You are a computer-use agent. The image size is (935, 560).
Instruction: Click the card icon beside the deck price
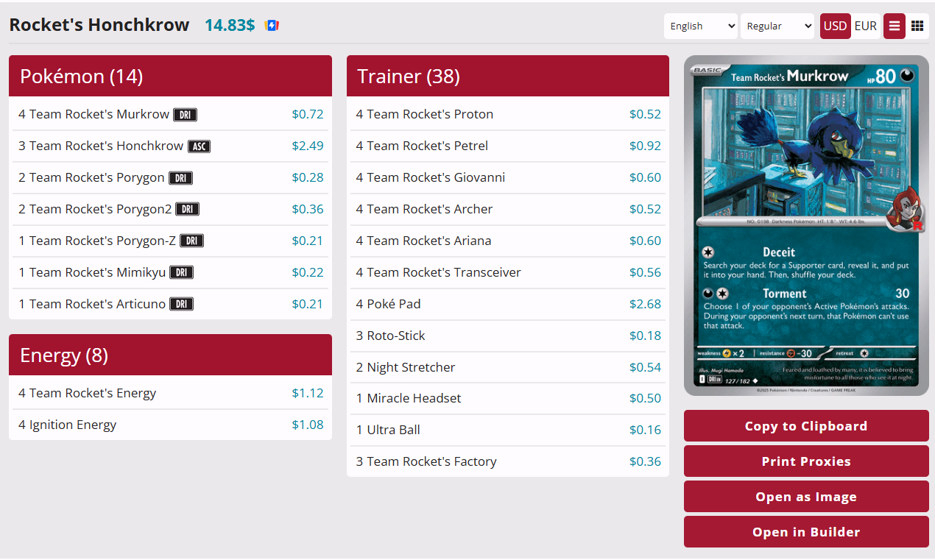272,26
